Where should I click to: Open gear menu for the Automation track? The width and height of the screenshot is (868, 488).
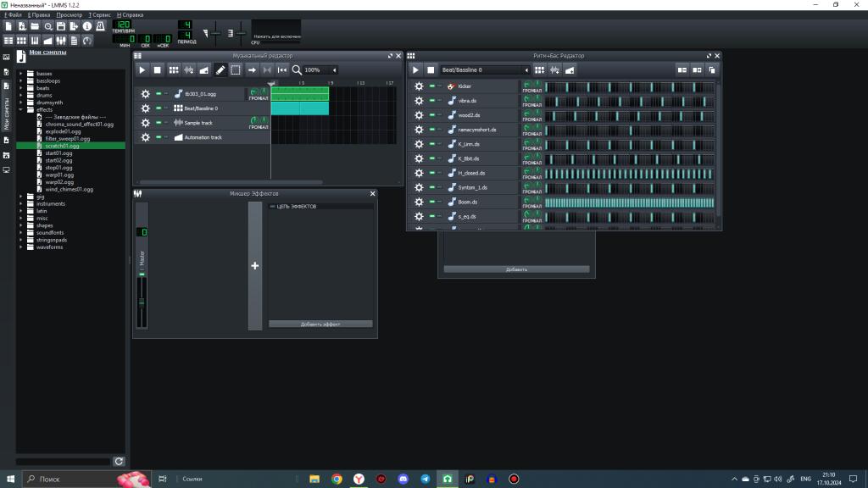pyautogui.click(x=145, y=137)
